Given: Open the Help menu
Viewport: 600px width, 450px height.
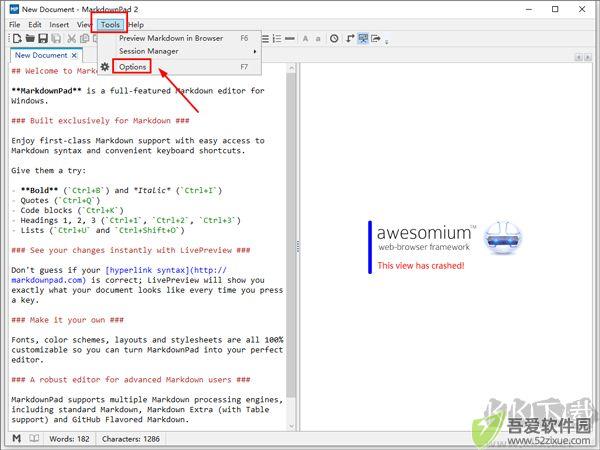Looking at the screenshot, I should coord(136,25).
